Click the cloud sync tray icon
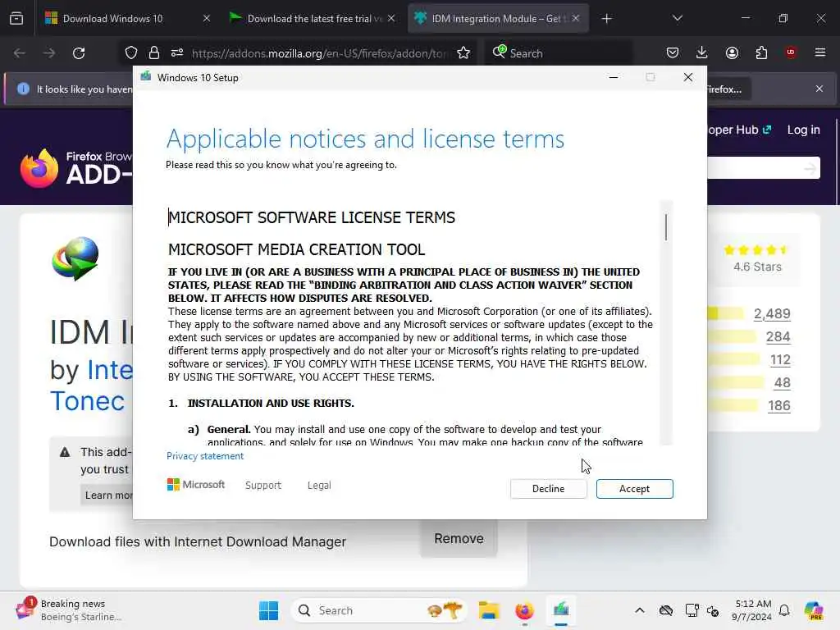The width and height of the screenshot is (840, 630). point(666,610)
